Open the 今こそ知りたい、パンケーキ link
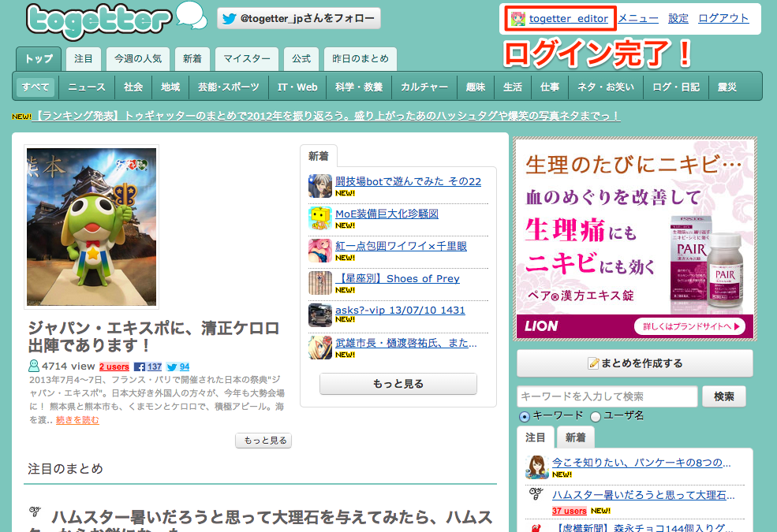 [641, 463]
